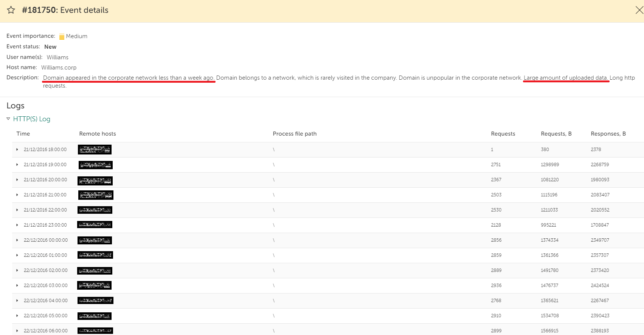Screen dimensions: 644x335
Task: Click the Responses, B column header
Action: pos(608,134)
